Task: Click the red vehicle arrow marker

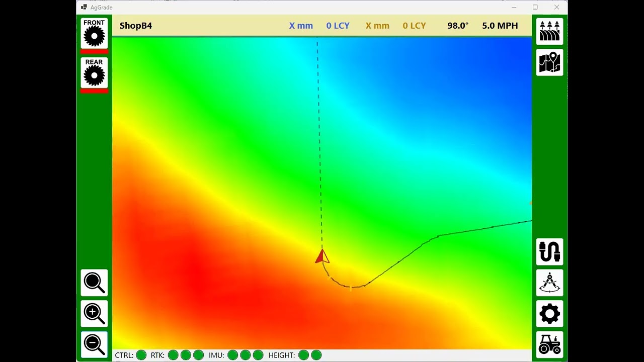Action: tap(322, 257)
